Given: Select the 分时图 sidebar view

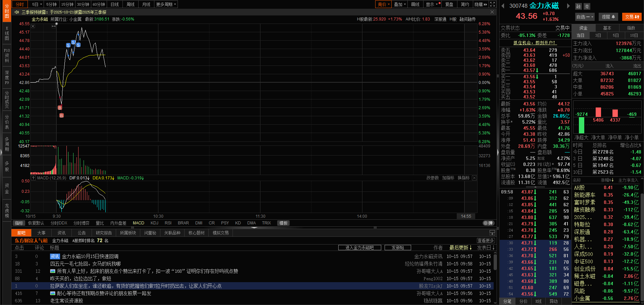Looking at the screenshot, I should coord(7,11).
